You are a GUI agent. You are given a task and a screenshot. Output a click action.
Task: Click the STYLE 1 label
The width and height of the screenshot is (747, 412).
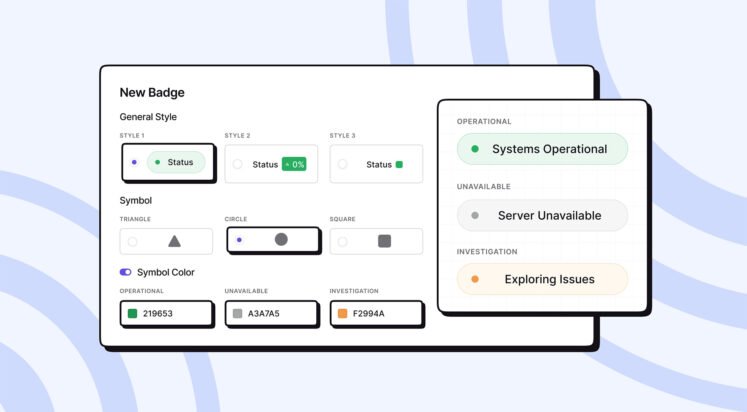pos(132,136)
